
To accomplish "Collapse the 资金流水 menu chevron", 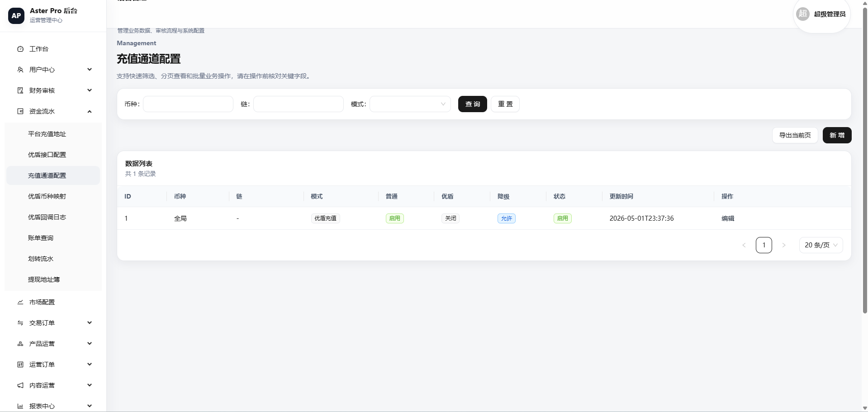I will pyautogui.click(x=90, y=111).
